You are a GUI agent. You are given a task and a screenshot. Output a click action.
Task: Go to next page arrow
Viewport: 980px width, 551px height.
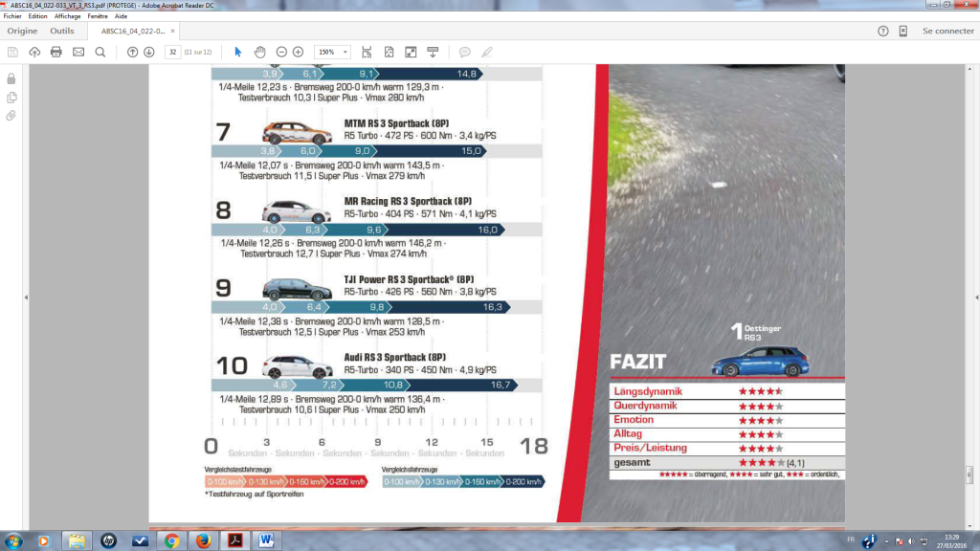(x=148, y=52)
